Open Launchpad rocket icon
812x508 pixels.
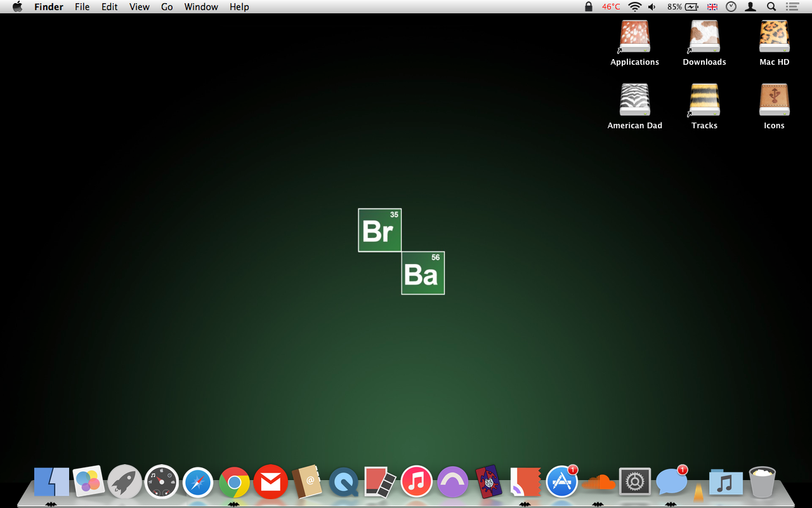pyautogui.click(x=124, y=482)
